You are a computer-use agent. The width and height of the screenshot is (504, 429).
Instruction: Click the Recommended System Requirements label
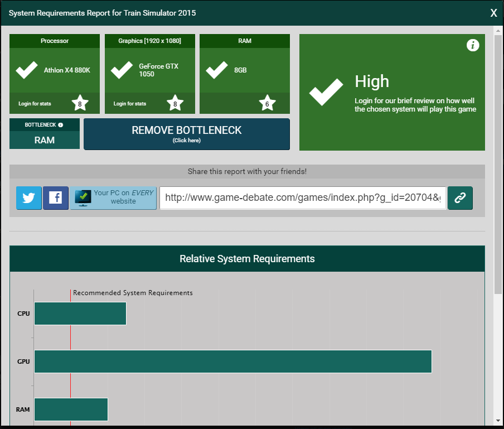point(133,293)
